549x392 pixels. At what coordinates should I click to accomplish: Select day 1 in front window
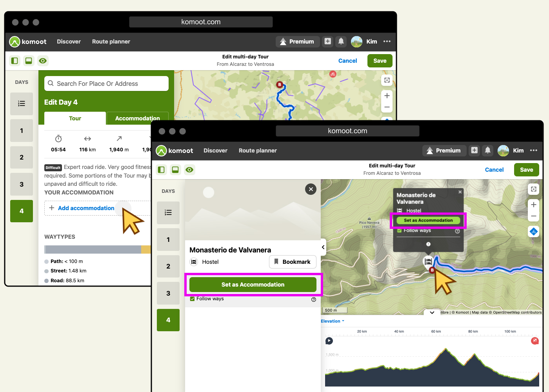pyautogui.click(x=168, y=240)
